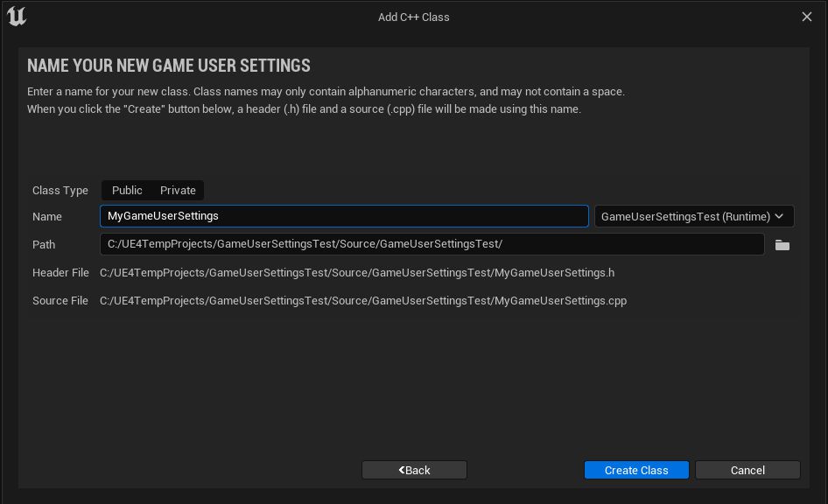The height and width of the screenshot is (504, 828).
Task: Click the chevron arrow on the module selector
Action: (x=779, y=216)
